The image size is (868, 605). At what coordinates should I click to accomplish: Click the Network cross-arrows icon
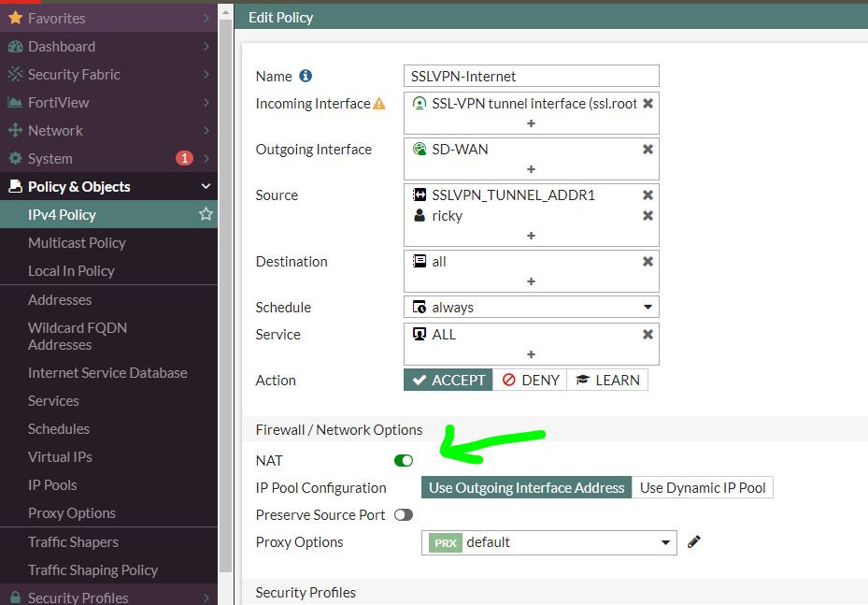16,130
